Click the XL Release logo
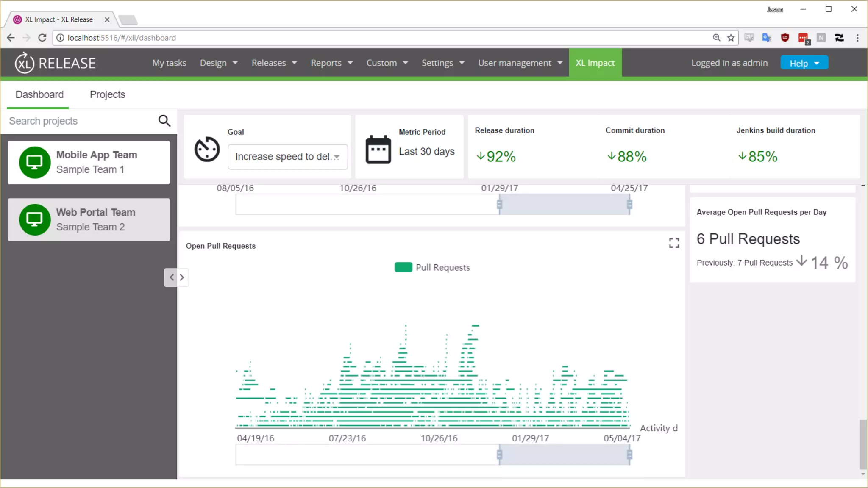The width and height of the screenshot is (868, 488). tap(55, 63)
